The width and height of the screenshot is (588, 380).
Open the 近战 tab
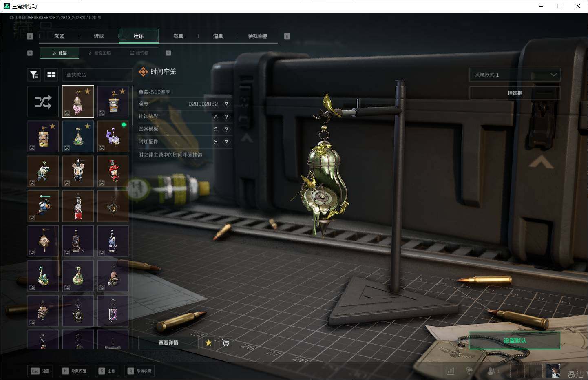click(99, 36)
